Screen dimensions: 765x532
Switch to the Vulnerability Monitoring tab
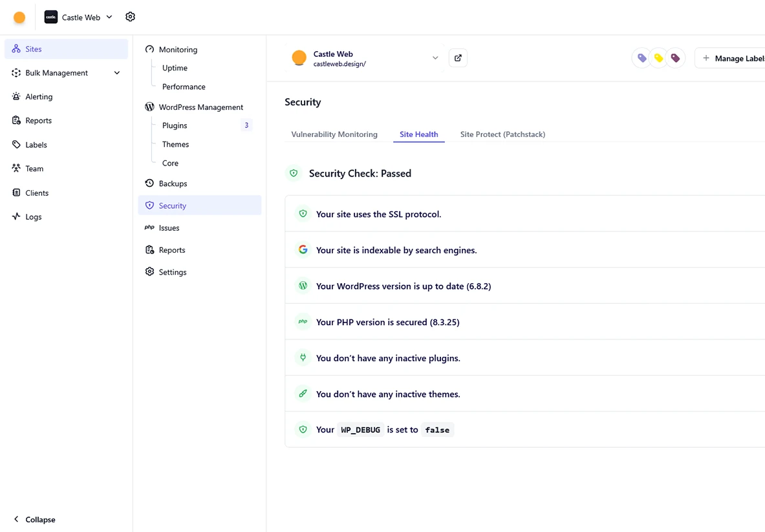pyautogui.click(x=334, y=134)
